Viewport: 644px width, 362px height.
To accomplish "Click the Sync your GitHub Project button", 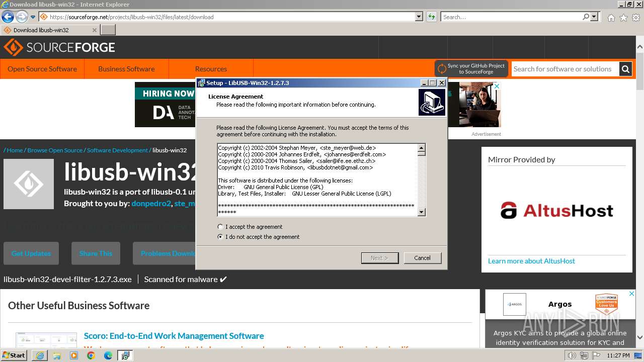I will [471, 69].
